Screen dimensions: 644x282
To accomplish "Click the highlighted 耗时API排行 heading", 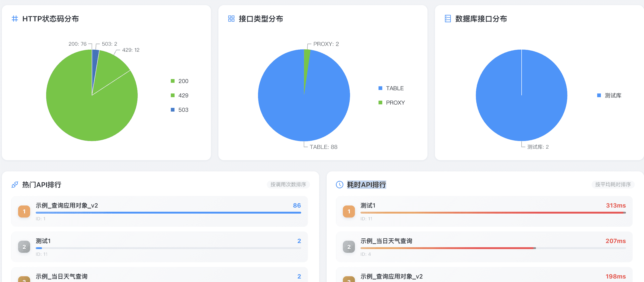I will click(367, 185).
